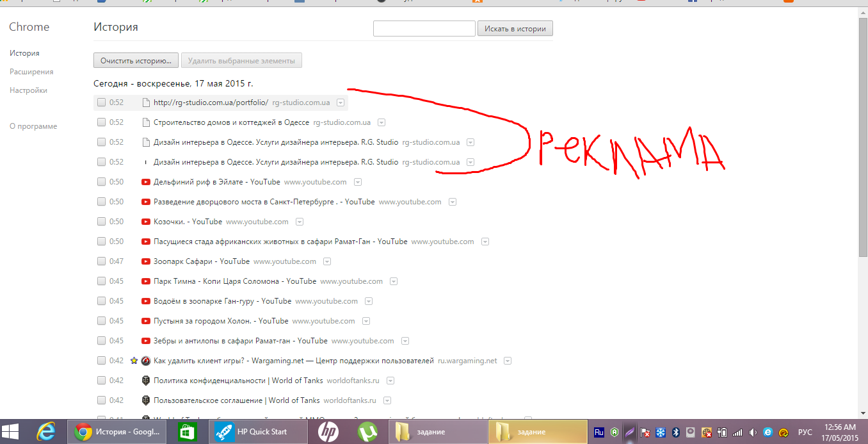868x444 pixels.
Task: Click Удалить выбранные элементы button
Action: [241, 61]
